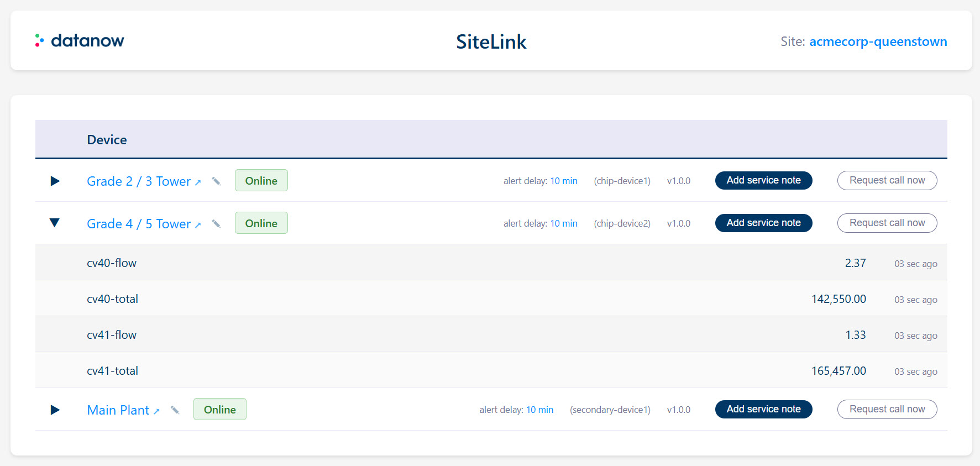The width and height of the screenshot is (980, 466).
Task: Select the cv41-flow tag name
Action: coord(112,335)
